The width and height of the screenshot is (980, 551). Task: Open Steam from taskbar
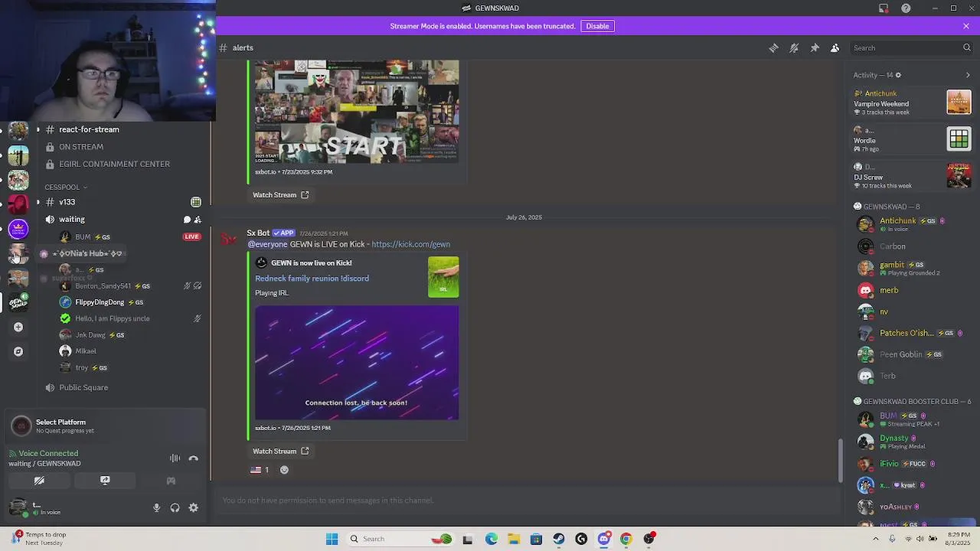tap(559, 539)
